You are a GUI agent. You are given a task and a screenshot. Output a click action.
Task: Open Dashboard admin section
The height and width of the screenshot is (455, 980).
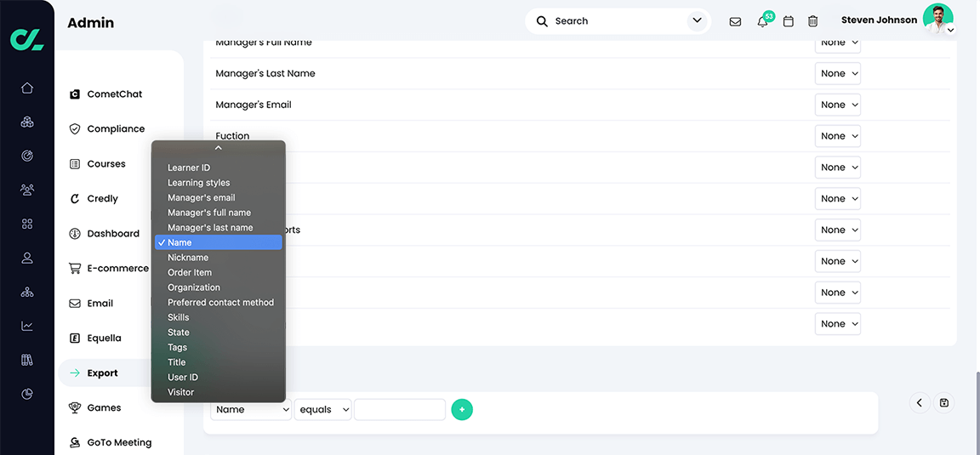[105, 234]
